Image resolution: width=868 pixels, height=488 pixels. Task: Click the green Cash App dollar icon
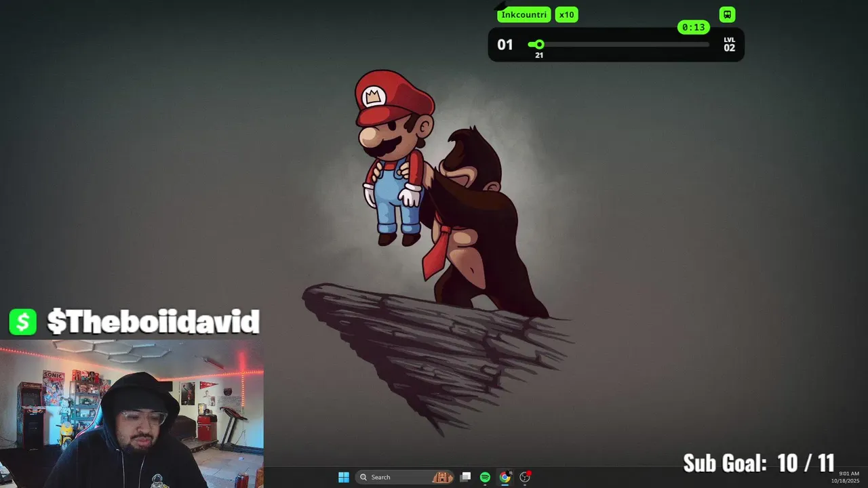(23, 322)
